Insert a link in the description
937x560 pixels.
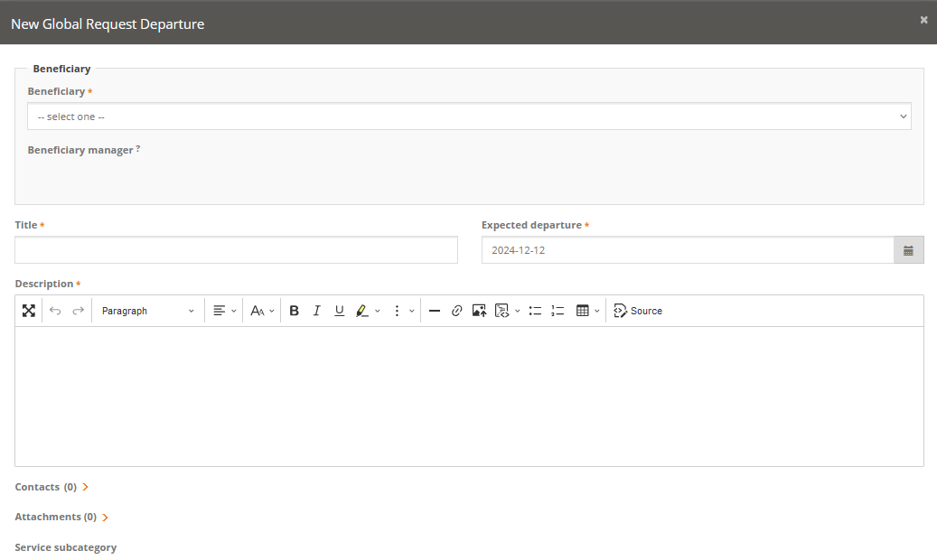point(456,311)
